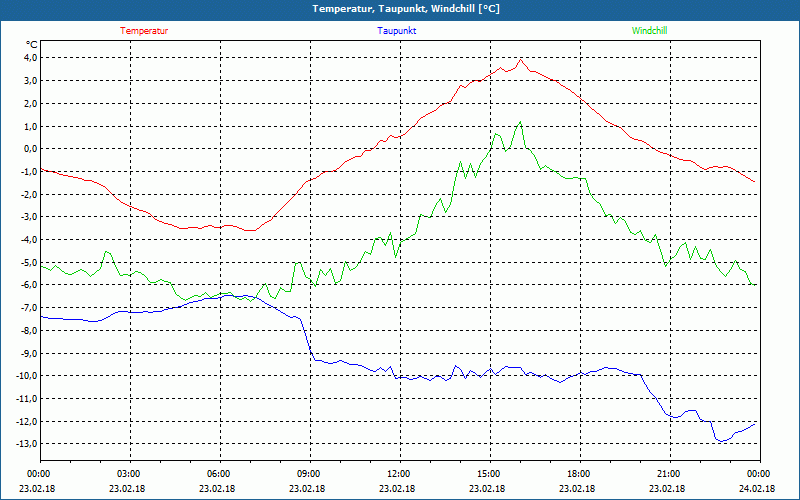Screen dimensions: 800x500
Task: Click the red Temperatur legend label
Action: click(x=144, y=31)
